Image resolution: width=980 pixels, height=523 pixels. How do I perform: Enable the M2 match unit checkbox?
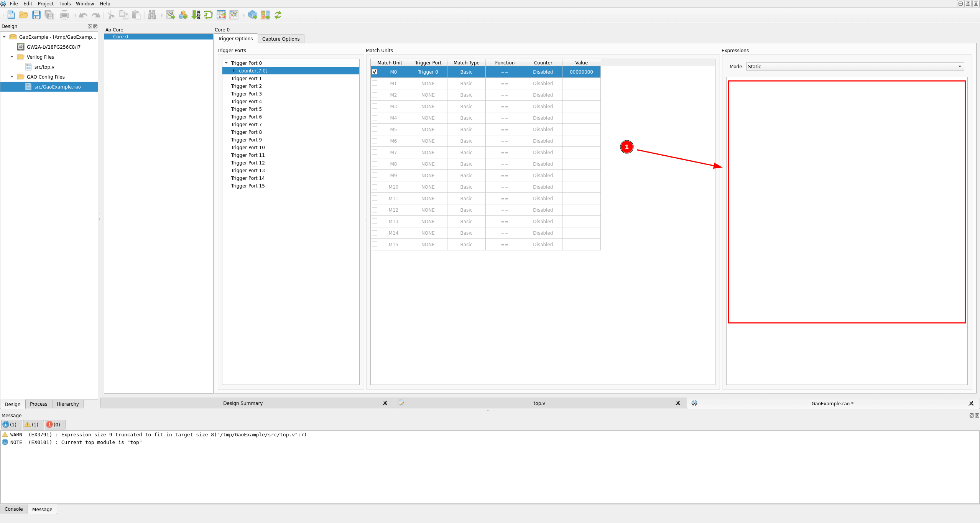point(375,95)
